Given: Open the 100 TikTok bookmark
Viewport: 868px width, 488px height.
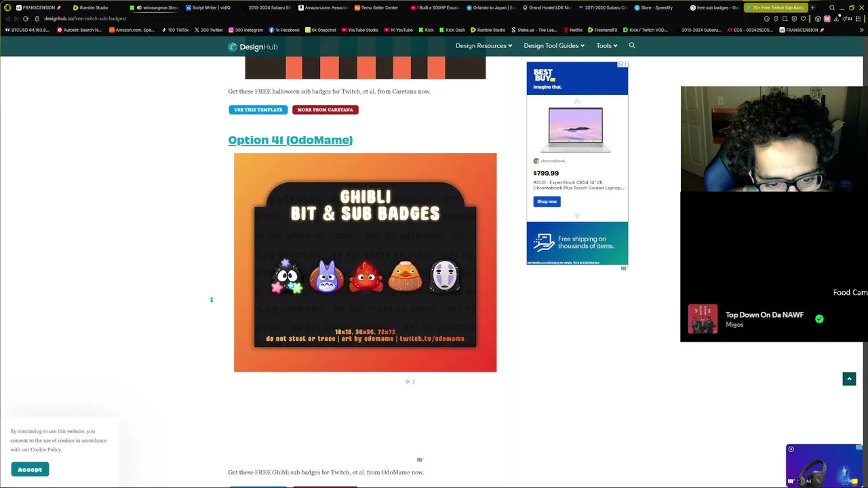Looking at the screenshot, I should point(175,30).
